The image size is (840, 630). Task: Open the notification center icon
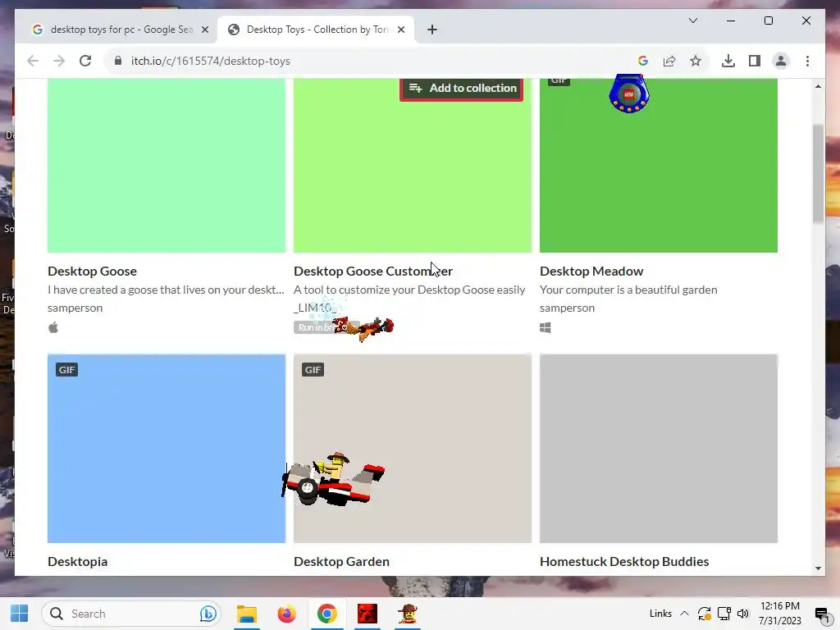point(821,614)
